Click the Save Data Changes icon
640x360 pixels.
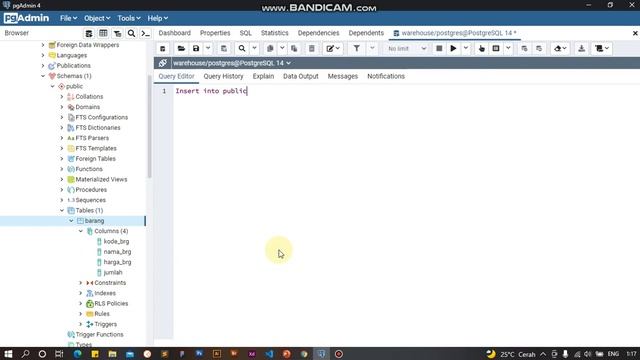[x=224, y=49]
